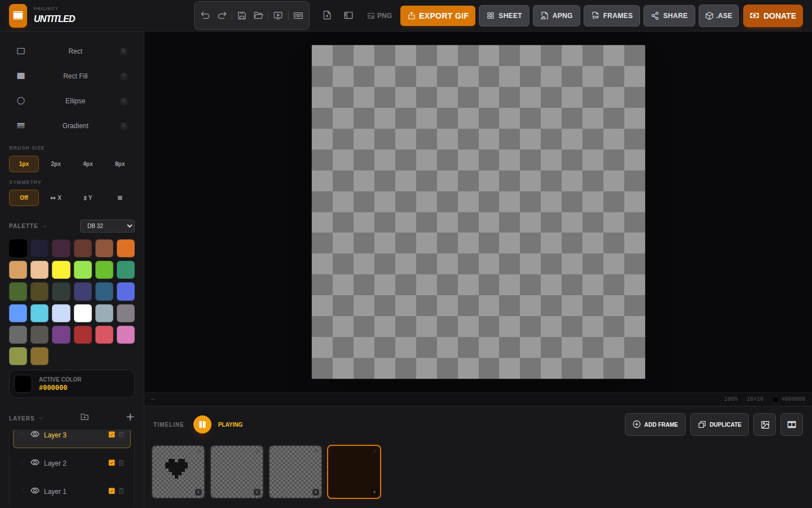
Task: Enable both-axis symmetry mode
Action: click(120, 198)
